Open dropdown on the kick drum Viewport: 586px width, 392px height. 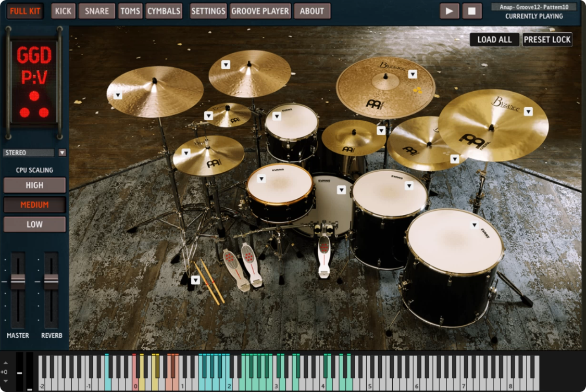(341, 190)
